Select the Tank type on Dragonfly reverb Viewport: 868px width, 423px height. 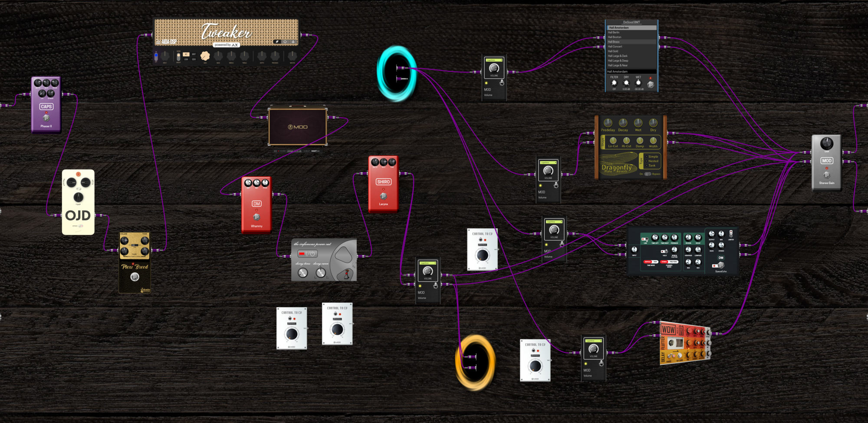pos(652,165)
